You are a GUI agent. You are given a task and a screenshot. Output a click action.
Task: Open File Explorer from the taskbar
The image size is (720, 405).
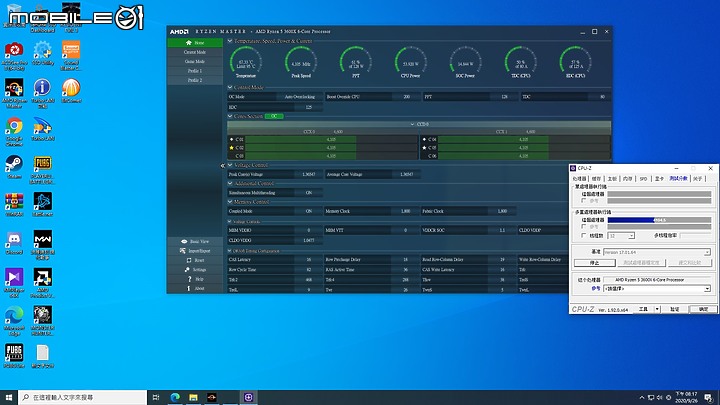pyautogui.click(x=193, y=397)
